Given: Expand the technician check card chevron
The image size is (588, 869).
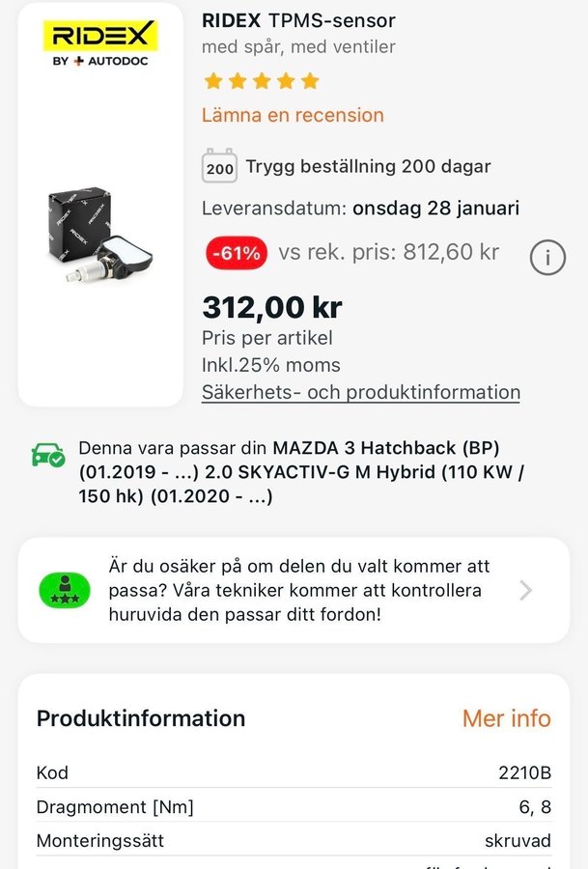Looking at the screenshot, I should pos(525,590).
